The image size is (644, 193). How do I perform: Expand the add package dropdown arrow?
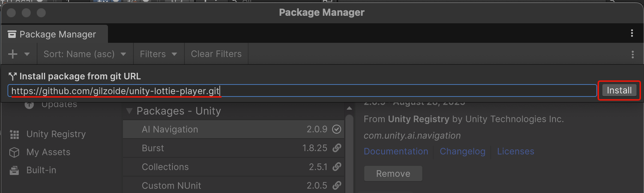point(27,54)
